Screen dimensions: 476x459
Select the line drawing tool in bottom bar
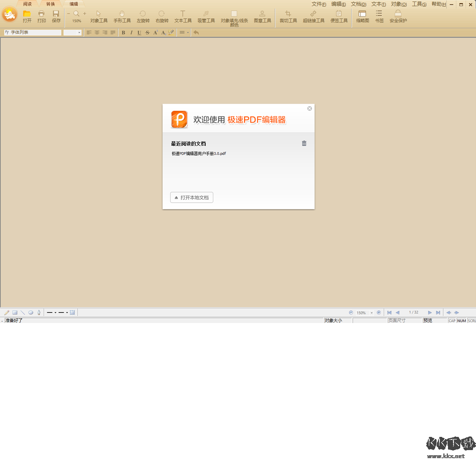pyautogui.click(x=23, y=312)
